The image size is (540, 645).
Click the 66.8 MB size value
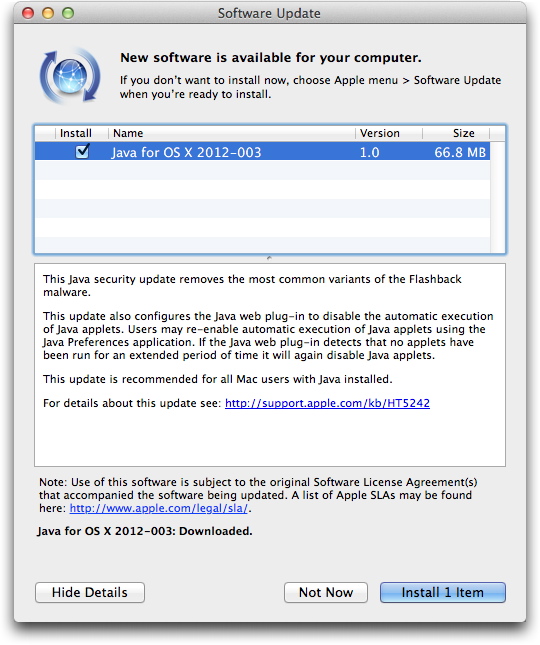pyautogui.click(x=460, y=152)
